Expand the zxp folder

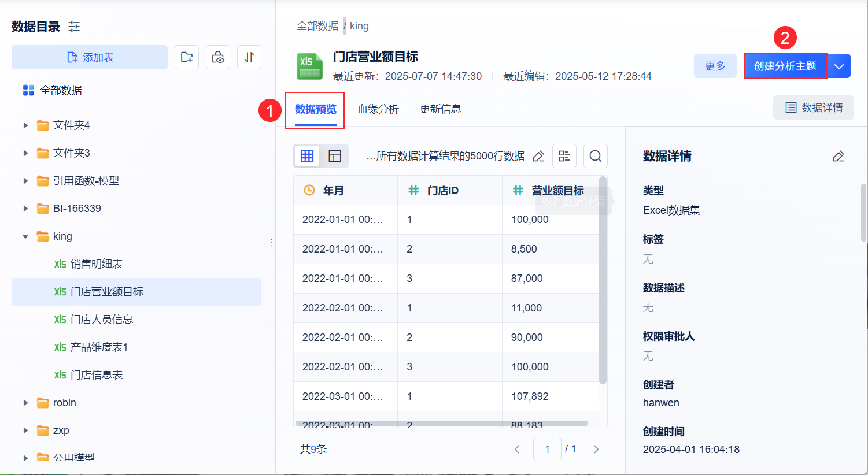coord(25,431)
